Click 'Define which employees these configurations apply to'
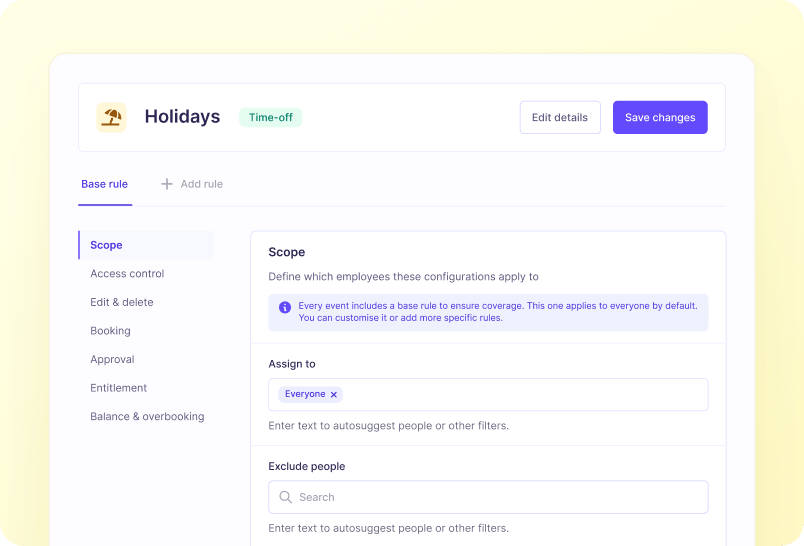Viewport: 804px width, 546px height. (x=404, y=277)
